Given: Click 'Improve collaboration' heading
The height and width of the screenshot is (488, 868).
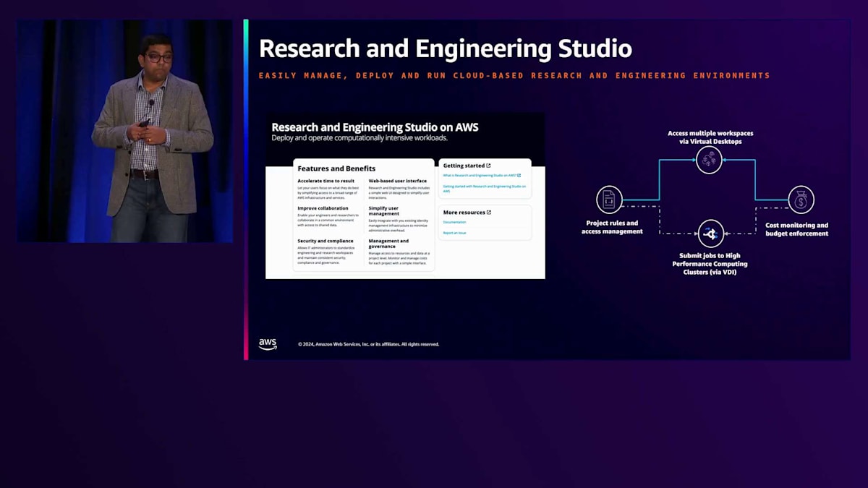Looking at the screenshot, I should pos(323,208).
